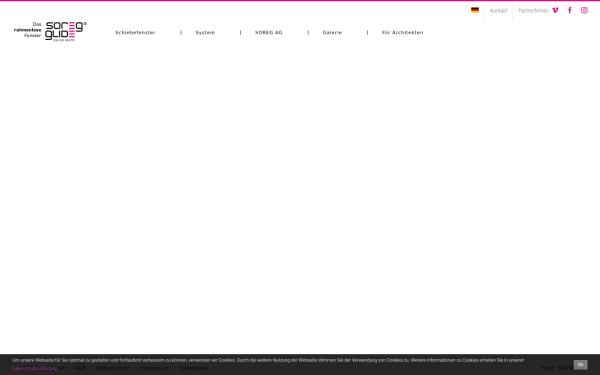Open the Facebook icon link
The height and width of the screenshot is (375, 600).
pos(570,10)
